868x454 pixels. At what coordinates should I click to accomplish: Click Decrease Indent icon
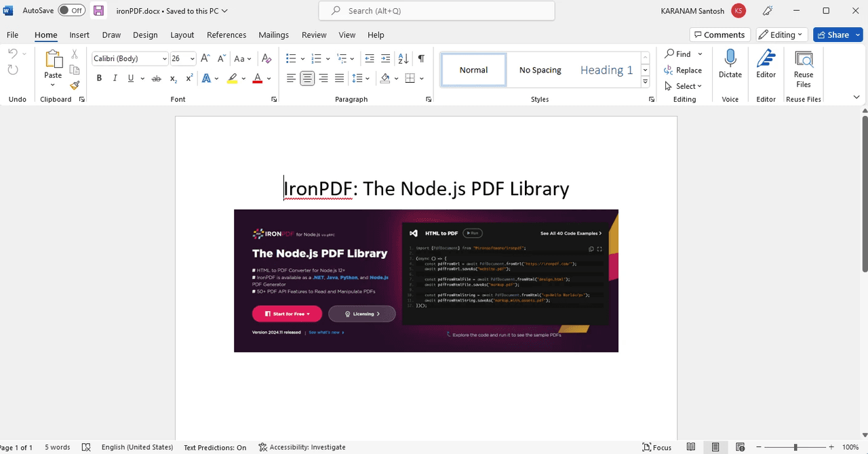(x=370, y=59)
